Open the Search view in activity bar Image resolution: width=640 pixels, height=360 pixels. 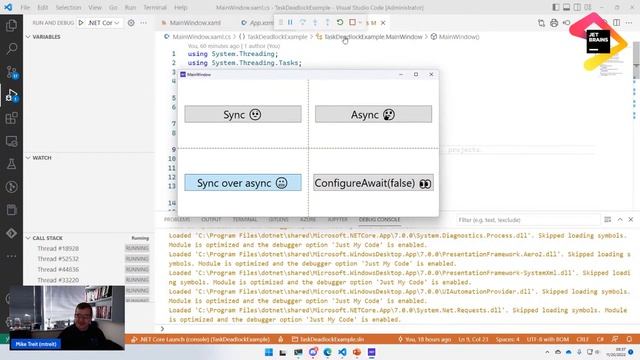point(11,49)
